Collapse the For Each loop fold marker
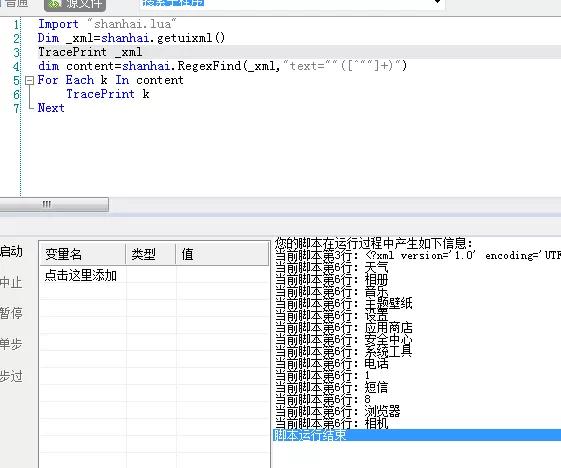 29,80
